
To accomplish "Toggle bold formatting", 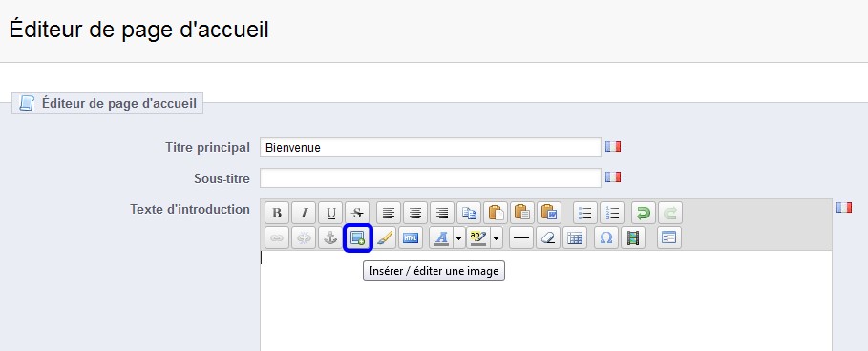I will coord(277,213).
